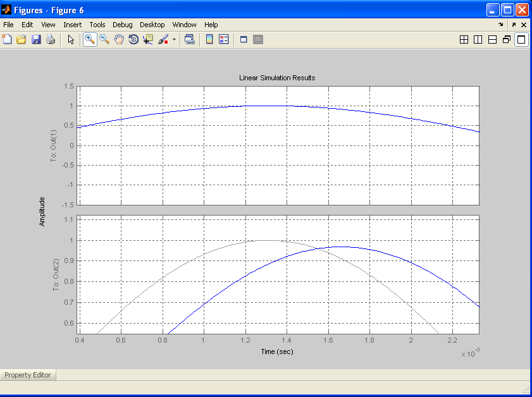Toggle the Insert Legend button
Image resolution: width=532 pixels, height=397 pixels.
[x=224, y=39]
